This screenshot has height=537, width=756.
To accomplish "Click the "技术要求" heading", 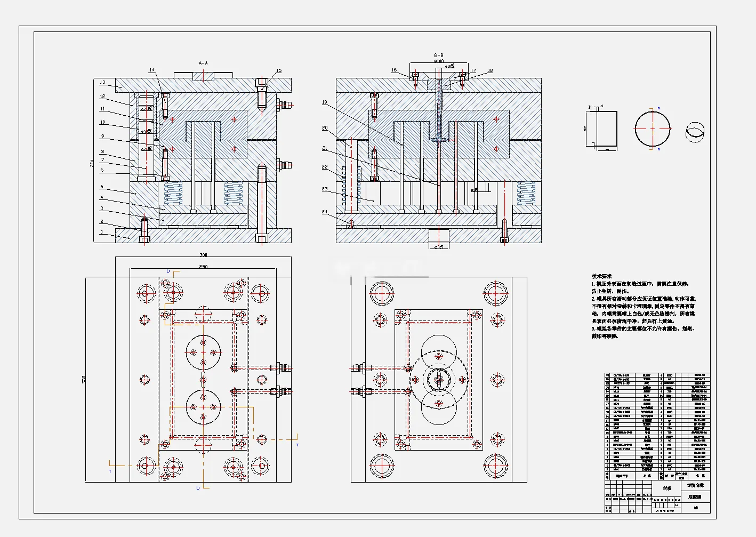I will click(x=601, y=276).
